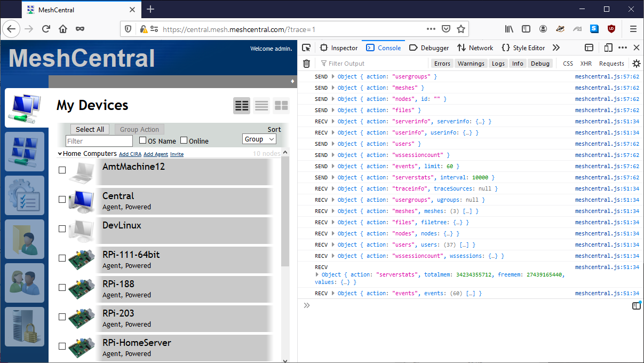The image size is (644, 363).
Task: Open the My Devices sidebar icon
Action: 25,108
